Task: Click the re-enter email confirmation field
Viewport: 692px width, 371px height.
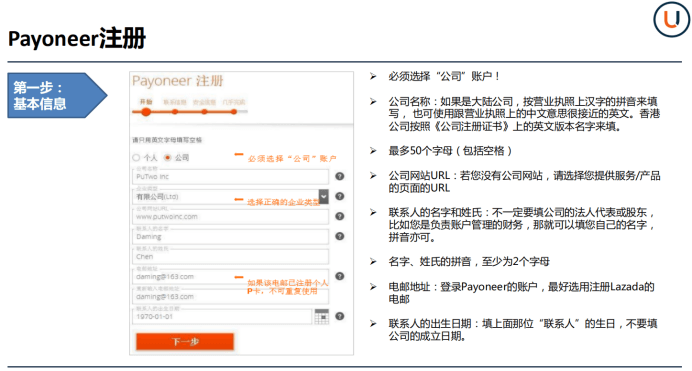Action: (230, 296)
